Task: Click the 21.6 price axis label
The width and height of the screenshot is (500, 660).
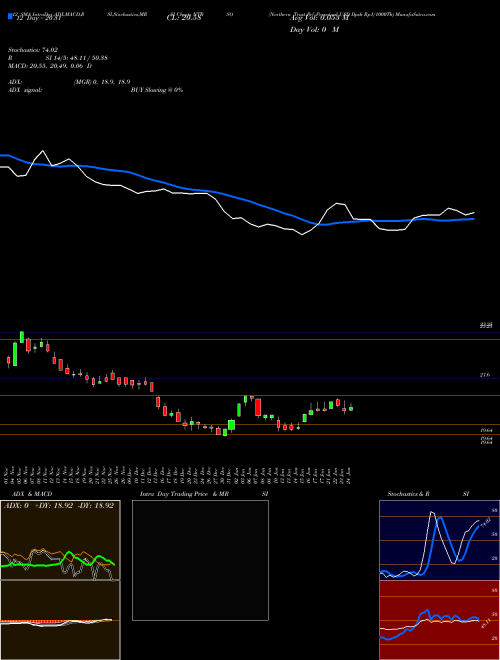Action: coord(485,375)
